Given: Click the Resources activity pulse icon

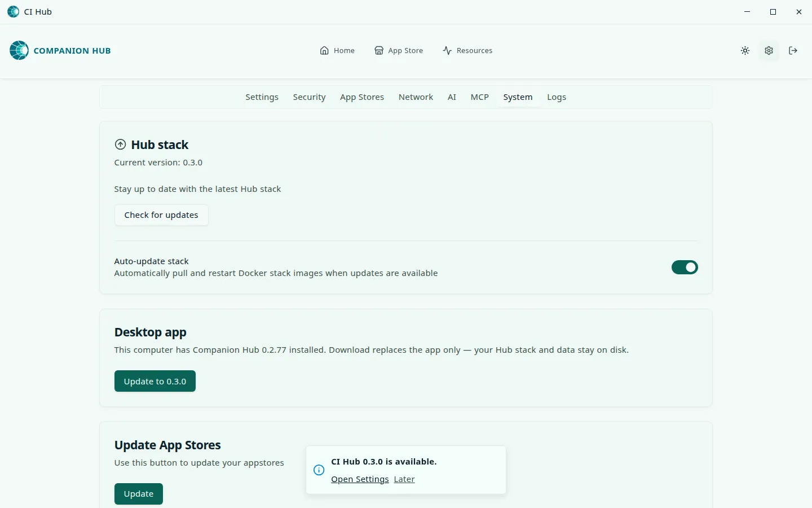Looking at the screenshot, I should click(447, 51).
